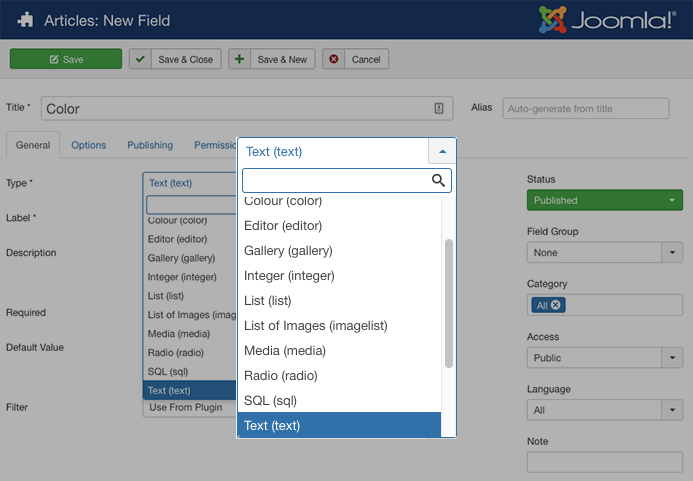693x481 pixels.
Task: Open the Published status dropdown
Action: click(x=605, y=200)
